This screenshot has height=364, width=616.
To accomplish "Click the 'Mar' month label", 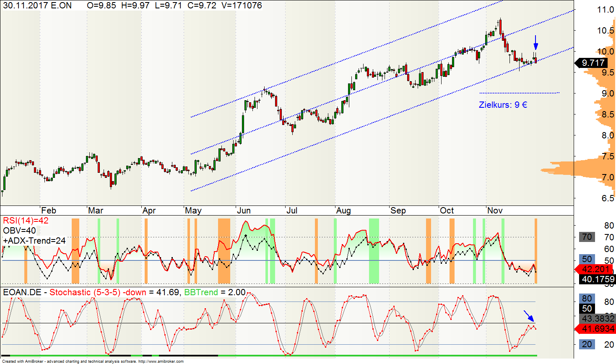I will coord(96,211).
